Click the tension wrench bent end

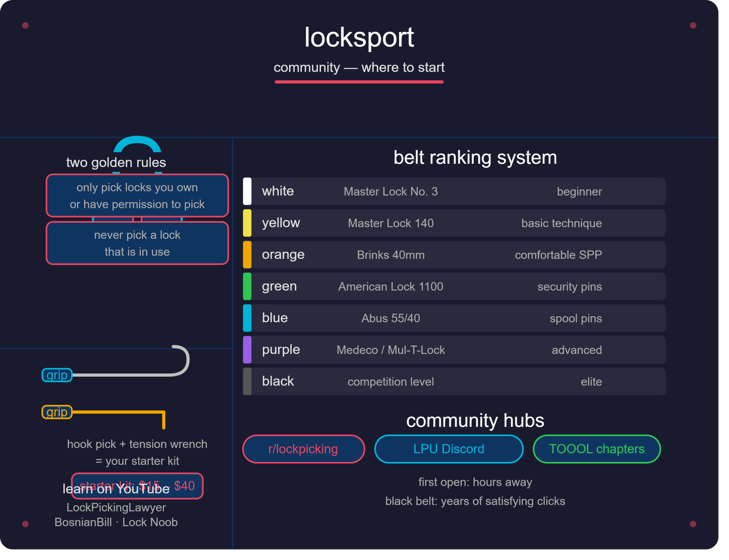pos(164,420)
